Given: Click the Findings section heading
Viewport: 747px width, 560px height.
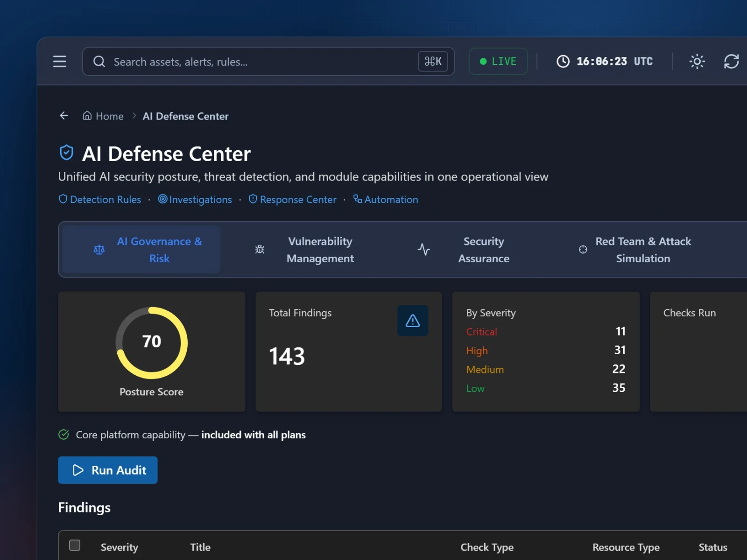Looking at the screenshot, I should pos(85,508).
